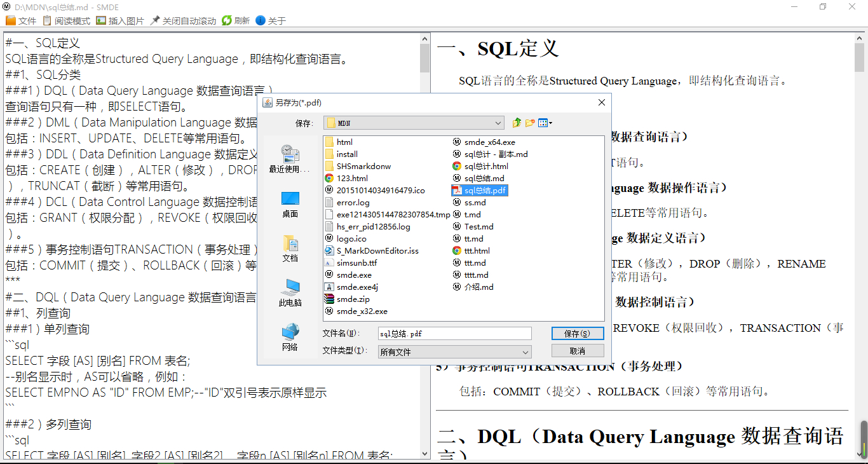Select the simsunb.ttf font file
The image size is (868, 464).
351,263
